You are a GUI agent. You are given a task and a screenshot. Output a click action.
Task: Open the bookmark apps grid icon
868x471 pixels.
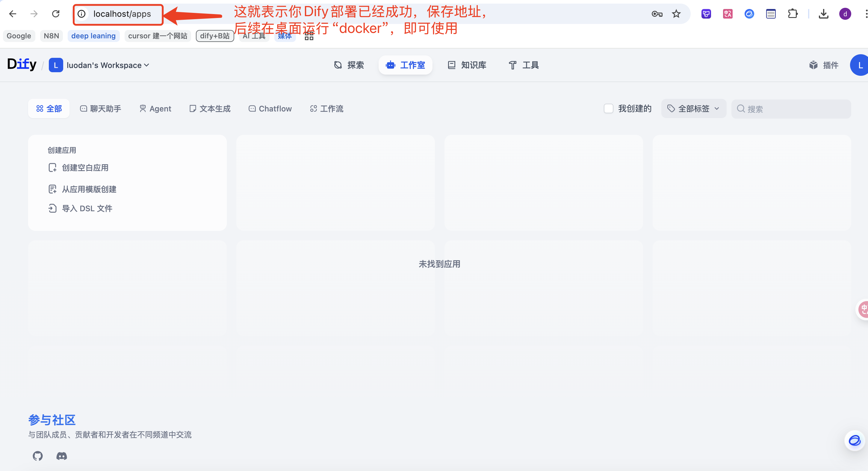309,36
